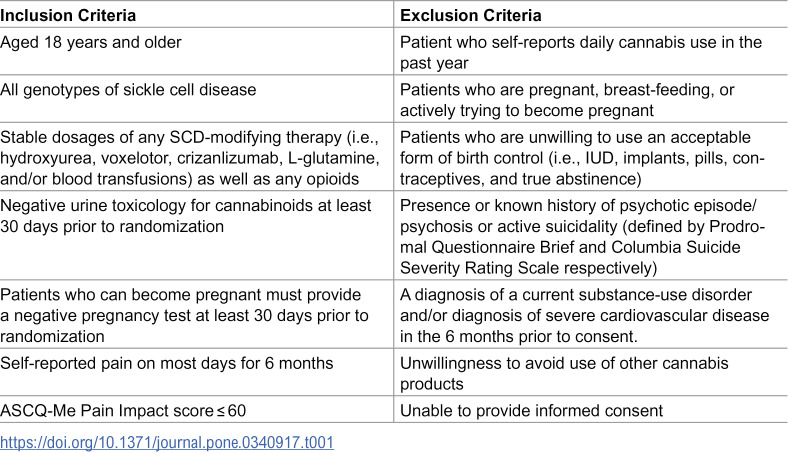The height and width of the screenshot is (452, 788).
Task: Select the 'All genotypes of sickle cell disease' cell
Action: tap(196, 99)
